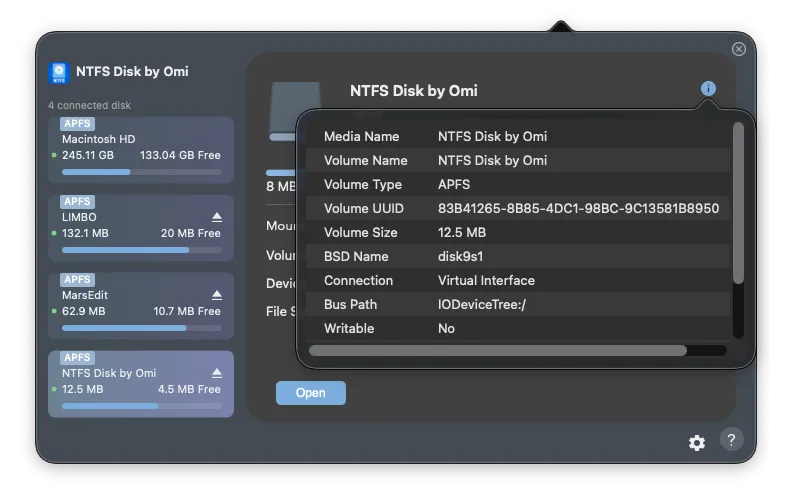Eject the LIMBO disk
Image resolution: width=792 pixels, height=503 pixels.
[x=217, y=217]
